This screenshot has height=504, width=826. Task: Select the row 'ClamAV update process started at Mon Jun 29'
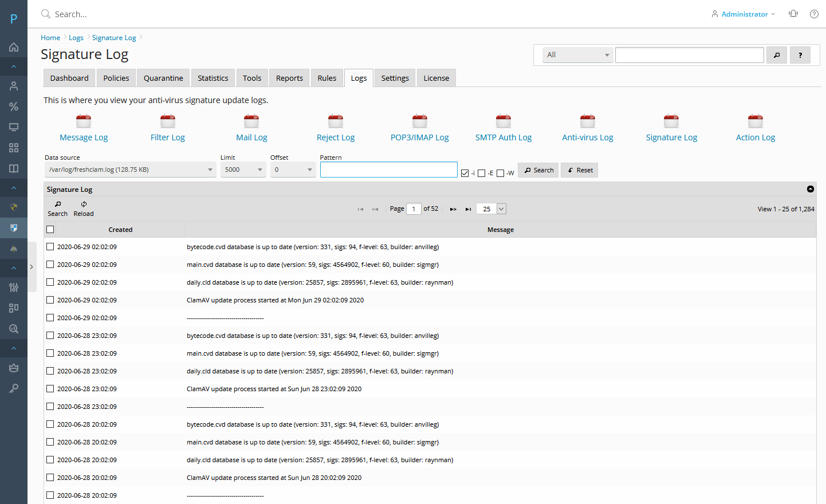[50, 300]
